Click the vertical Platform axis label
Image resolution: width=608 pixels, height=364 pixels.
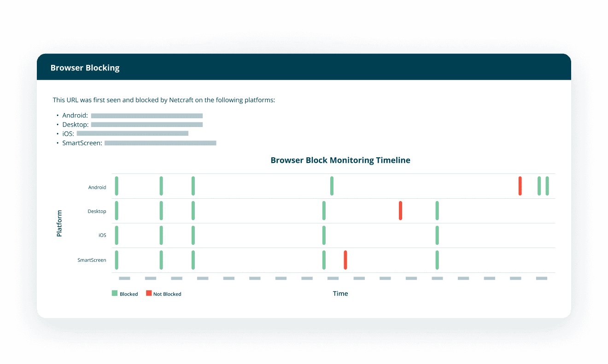point(59,224)
